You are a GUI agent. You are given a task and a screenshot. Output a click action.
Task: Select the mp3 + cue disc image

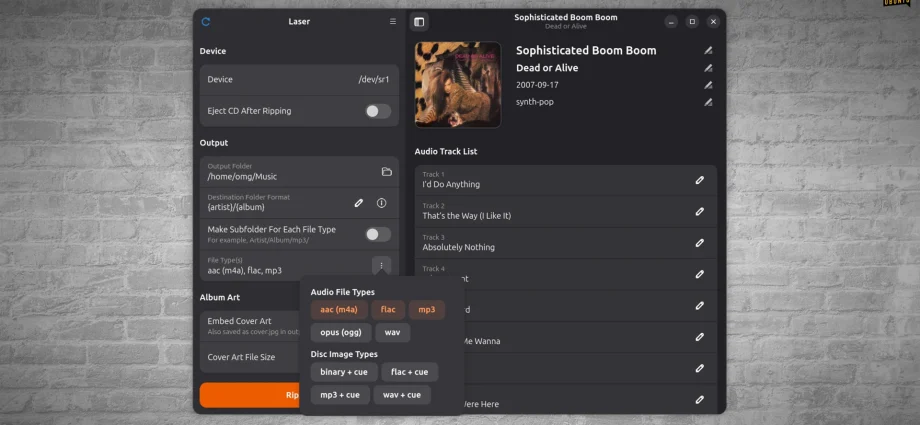[x=340, y=394]
